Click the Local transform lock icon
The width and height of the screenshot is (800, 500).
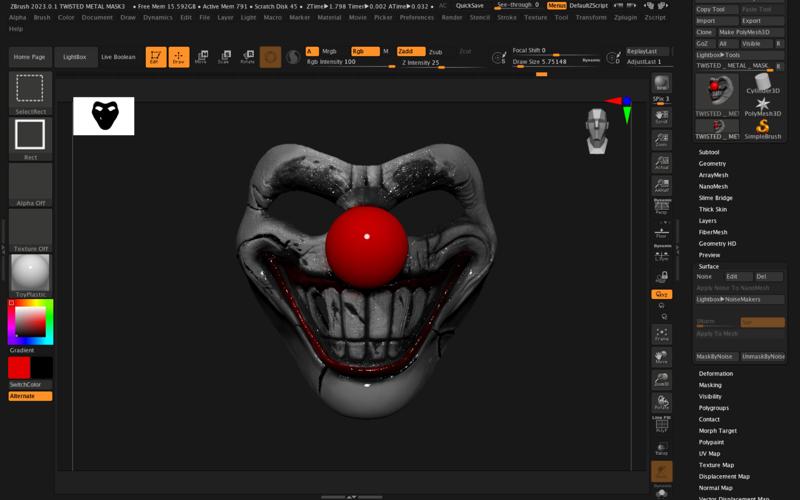[x=662, y=277]
